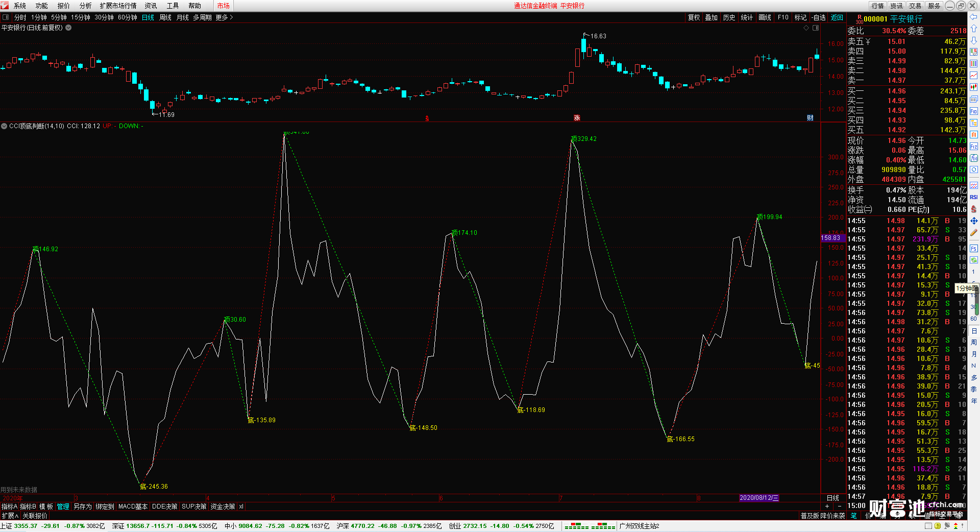
Task: Click the orange 自 sidebar icon
Action: tap(974, 134)
